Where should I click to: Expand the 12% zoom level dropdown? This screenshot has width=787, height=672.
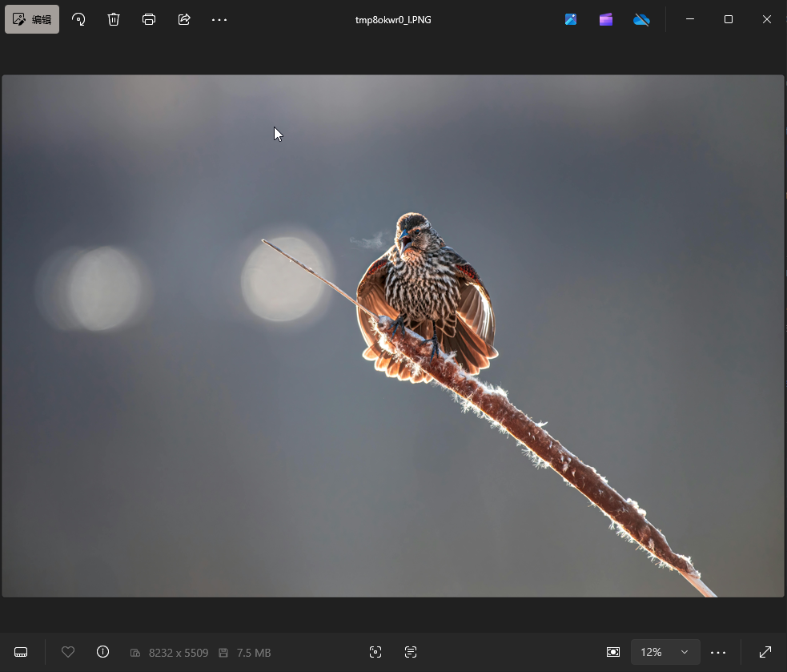(x=665, y=652)
